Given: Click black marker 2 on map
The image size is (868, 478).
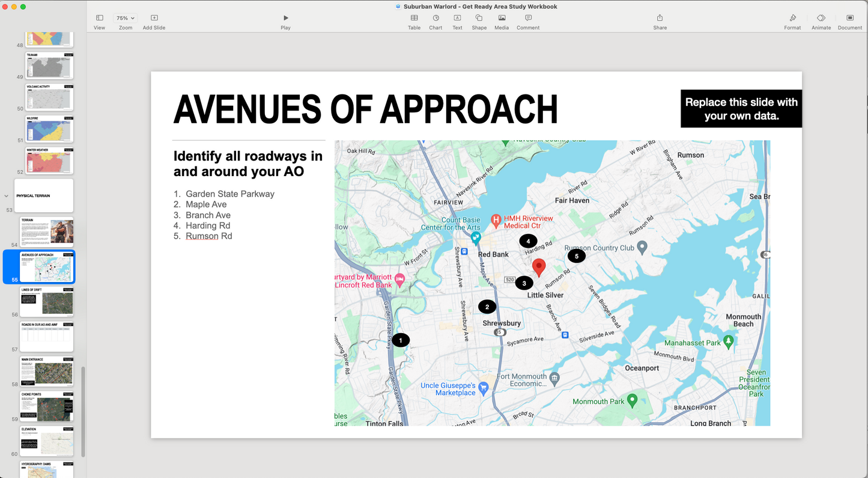Looking at the screenshot, I should 487,307.
